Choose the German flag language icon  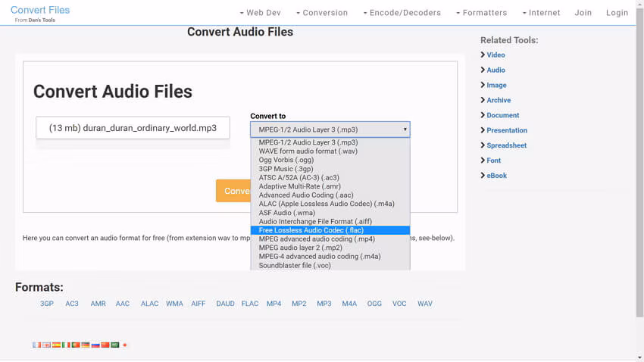(86, 345)
